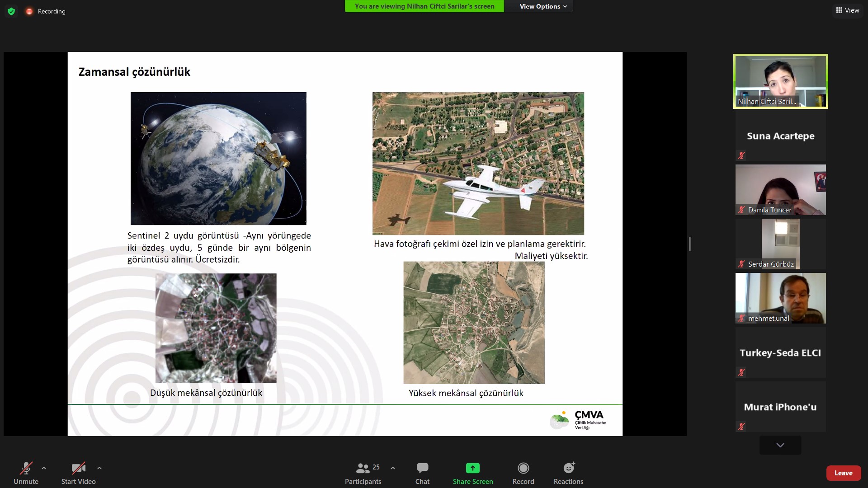Select Serdar Gürbüz's video tile

[x=780, y=244]
